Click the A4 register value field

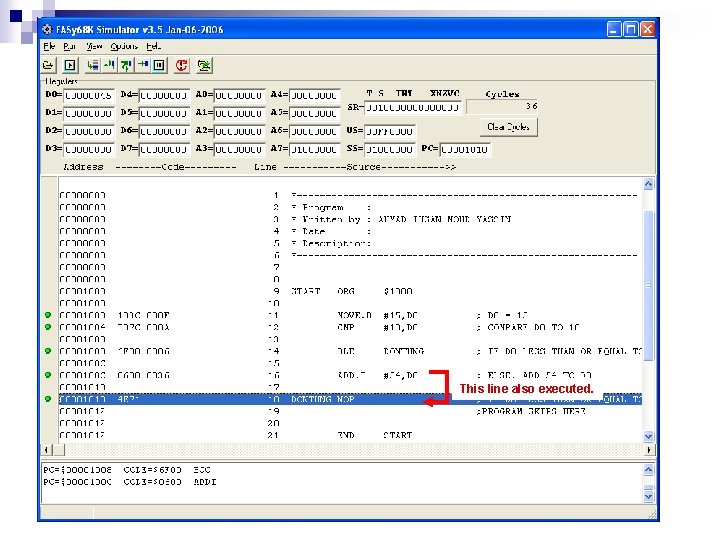coord(315,96)
